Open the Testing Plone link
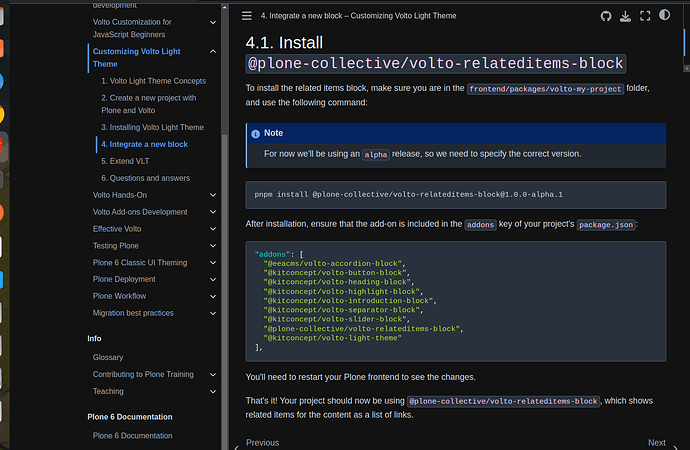690x450 pixels. coord(115,246)
